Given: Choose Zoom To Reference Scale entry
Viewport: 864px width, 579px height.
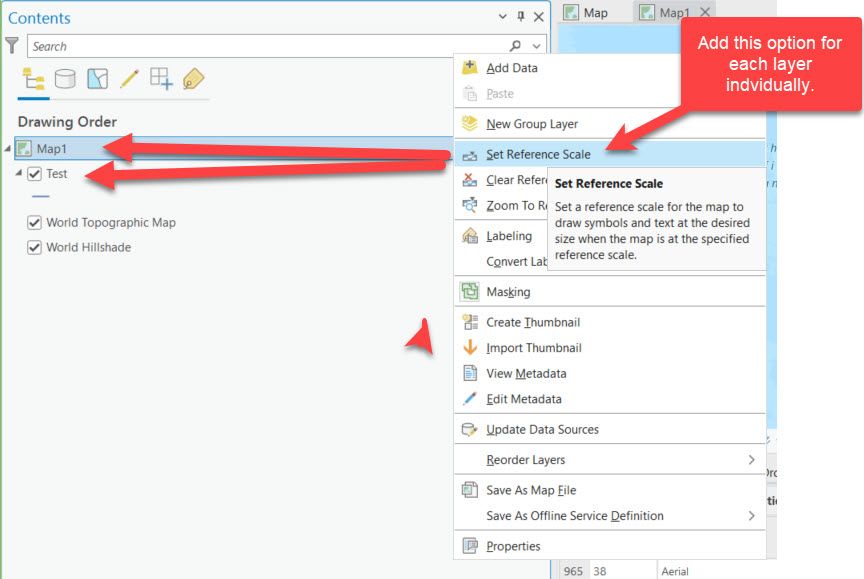Looking at the screenshot, I should (501, 205).
